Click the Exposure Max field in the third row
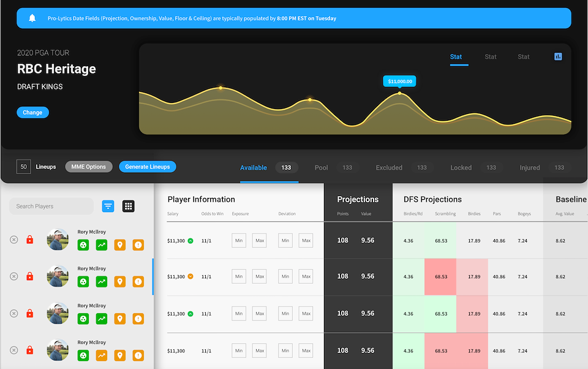The width and height of the screenshot is (588, 369). point(260,313)
